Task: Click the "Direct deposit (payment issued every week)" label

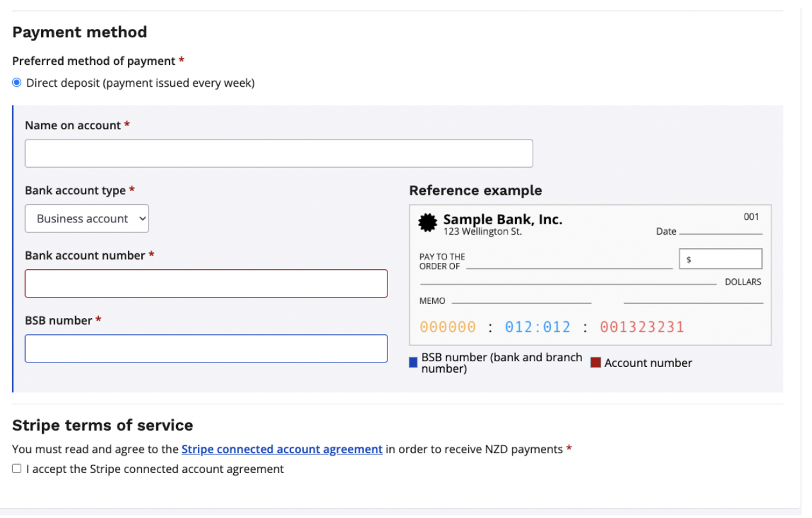Action: 140,83
